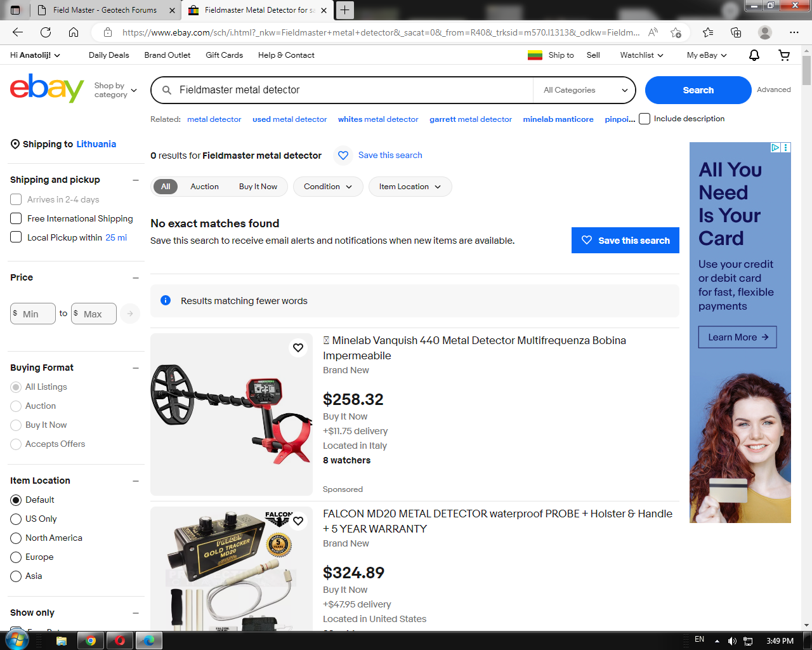812x650 pixels.
Task: Collapse the Item Location section
Action: (x=136, y=481)
